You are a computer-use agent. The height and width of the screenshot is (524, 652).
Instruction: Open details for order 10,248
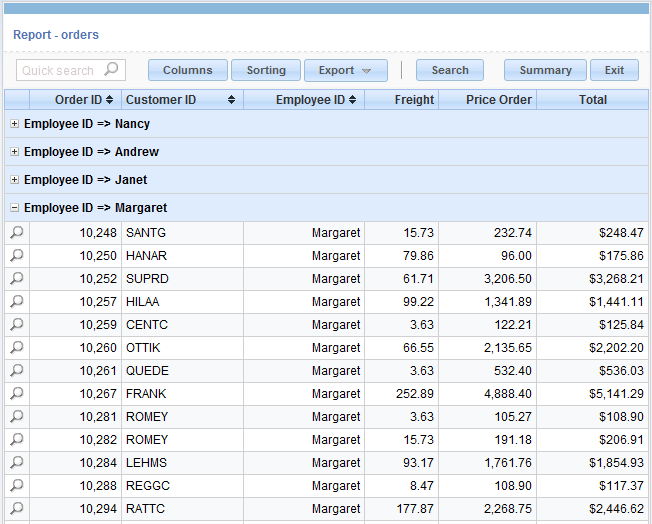pos(17,232)
